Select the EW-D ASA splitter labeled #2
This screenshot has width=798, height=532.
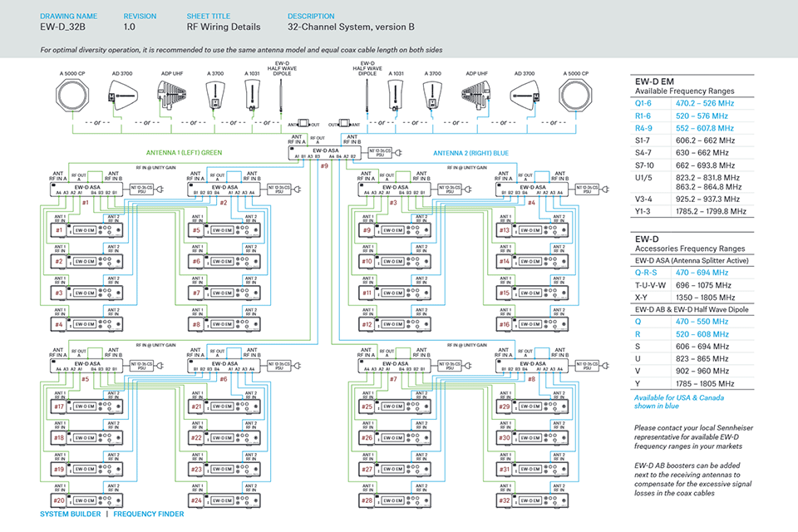(x=224, y=190)
